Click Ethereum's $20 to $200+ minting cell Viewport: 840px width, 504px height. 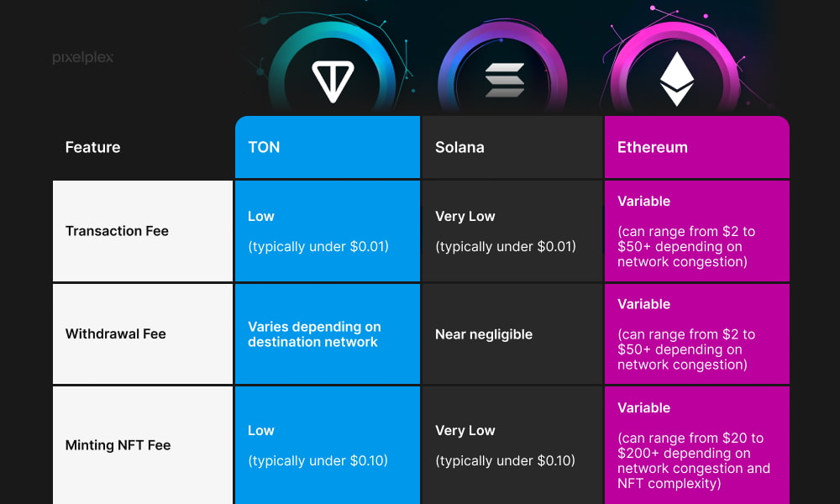click(x=697, y=445)
